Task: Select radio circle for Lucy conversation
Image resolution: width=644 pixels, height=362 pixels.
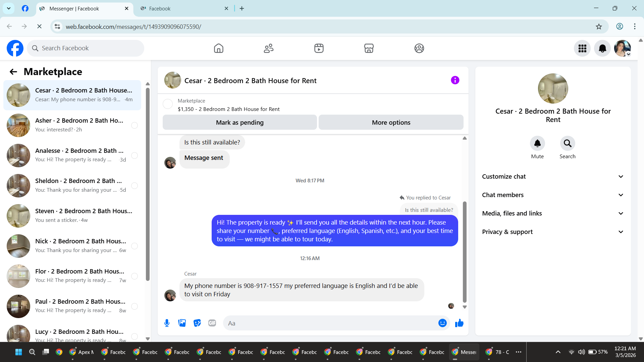Action: (x=135, y=337)
